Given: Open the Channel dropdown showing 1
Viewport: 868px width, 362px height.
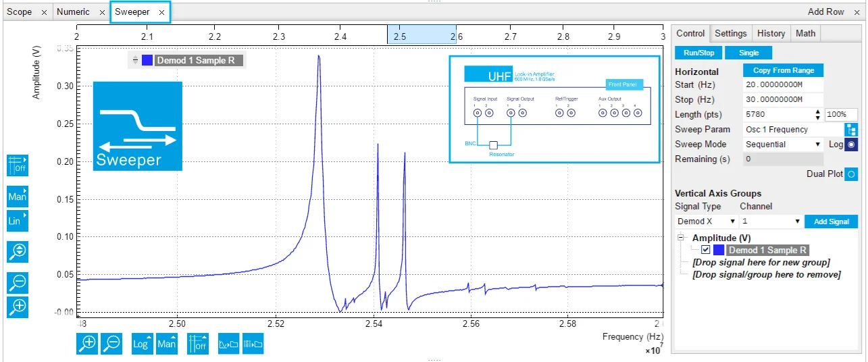Looking at the screenshot, I should pyautogui.click(x=771, y=222).
